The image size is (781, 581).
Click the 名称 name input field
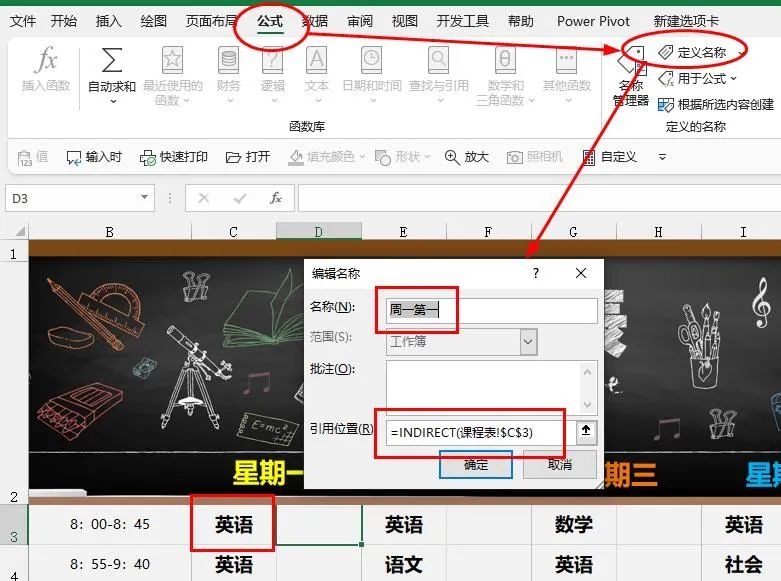point(491,310)
